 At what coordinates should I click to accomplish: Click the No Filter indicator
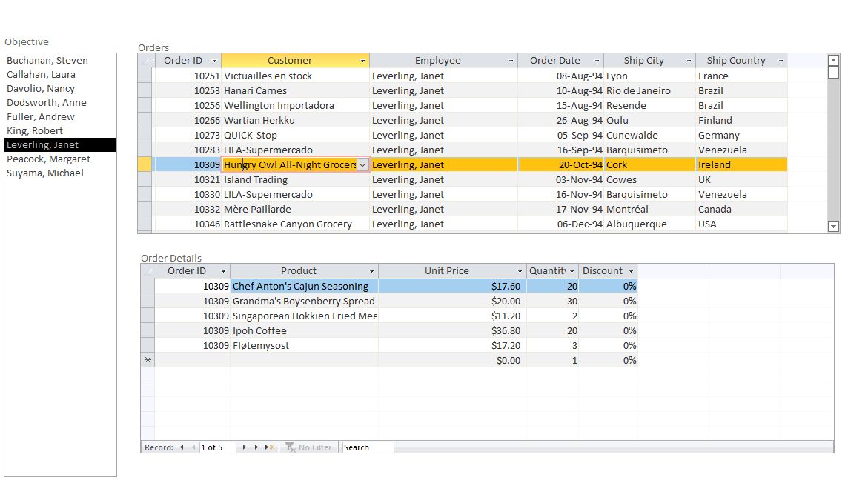[309, 447]
